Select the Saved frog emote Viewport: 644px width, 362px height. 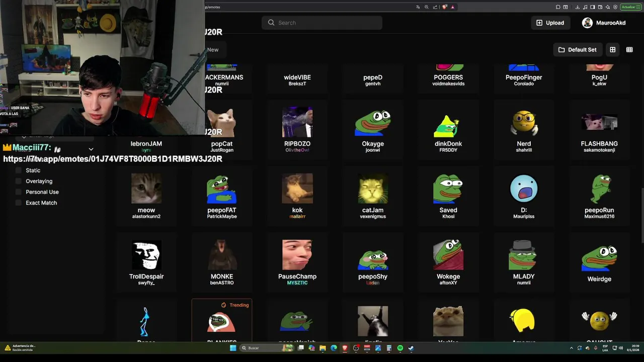(x=448, y=196)
